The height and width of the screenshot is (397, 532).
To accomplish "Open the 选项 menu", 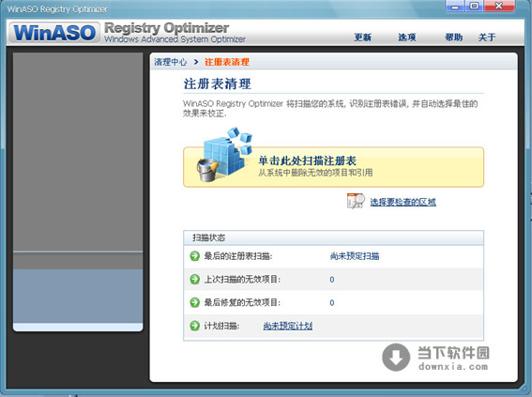I will pos(407,37).
